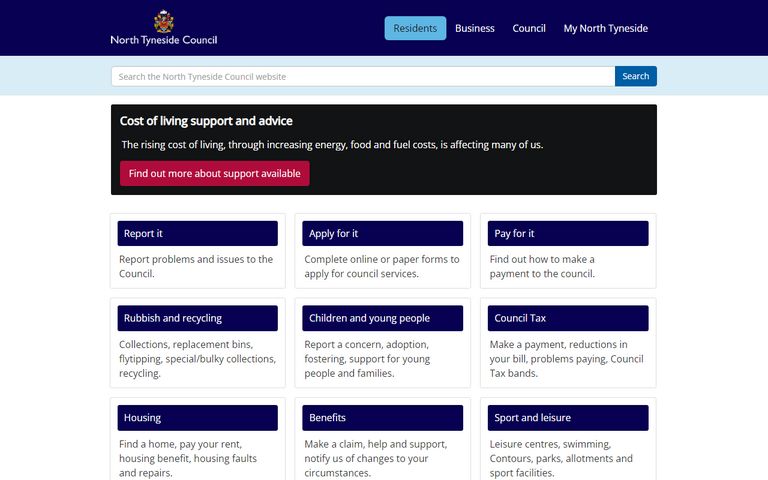Open the Apply for it section
Image resolution: width=768 pixels, height=480 pixels.
(x=383, y=233)
